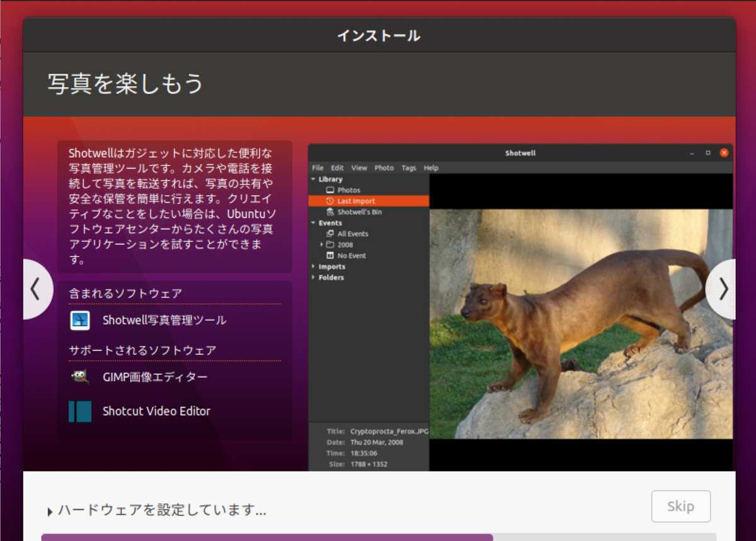Click the Shotwell window title bar text

(x=520, y=153)
